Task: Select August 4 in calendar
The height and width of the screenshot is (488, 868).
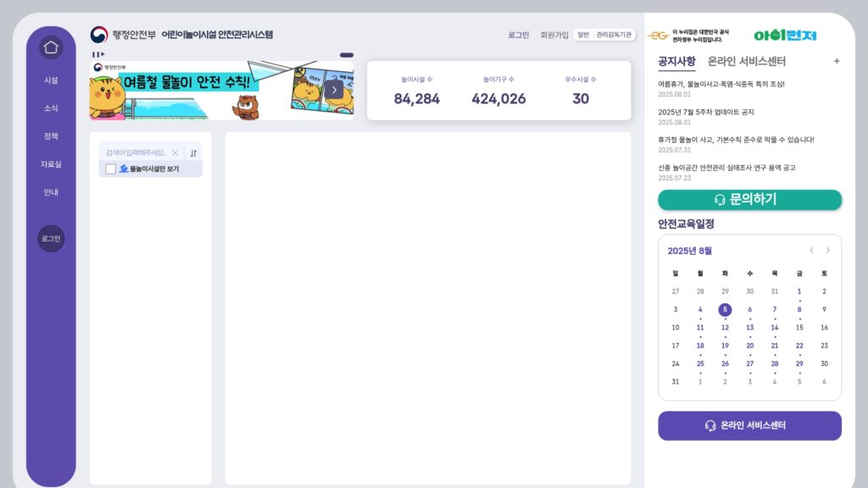Action: (x=699, y=310)
